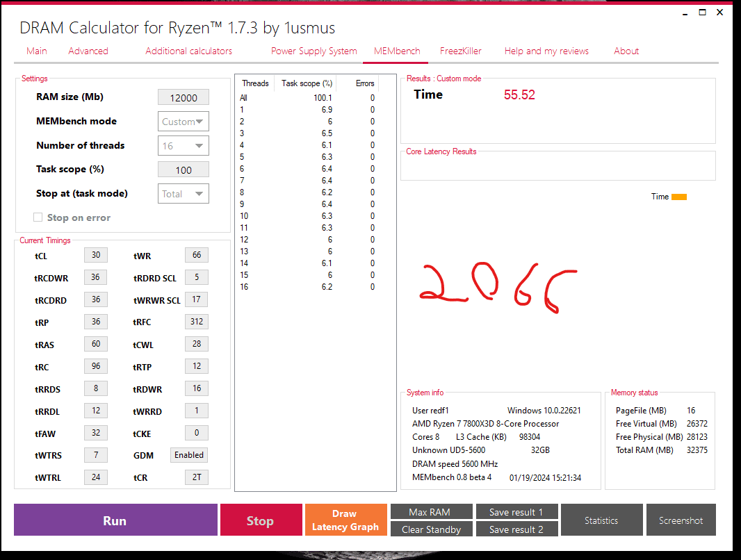The width and height of the screenshot is (741, 560).
Task: Click the 55.52 time result value
Action: tap(519, 95)
